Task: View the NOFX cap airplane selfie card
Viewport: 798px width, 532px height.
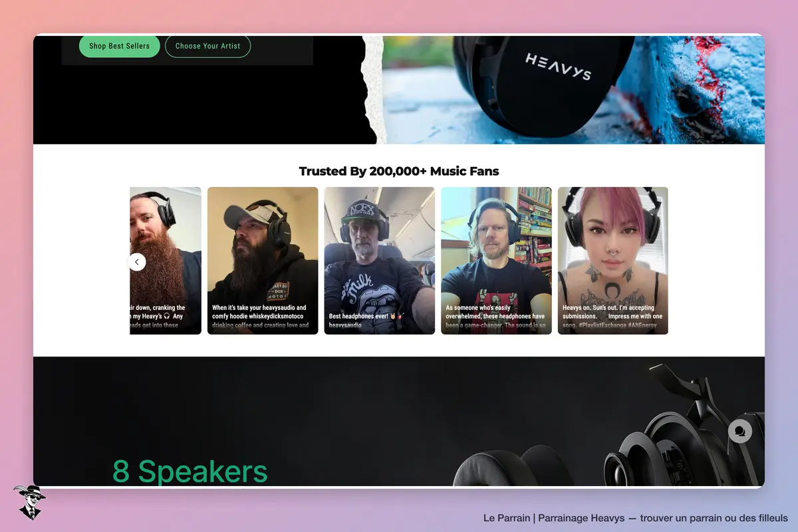Action: (380, 261)
